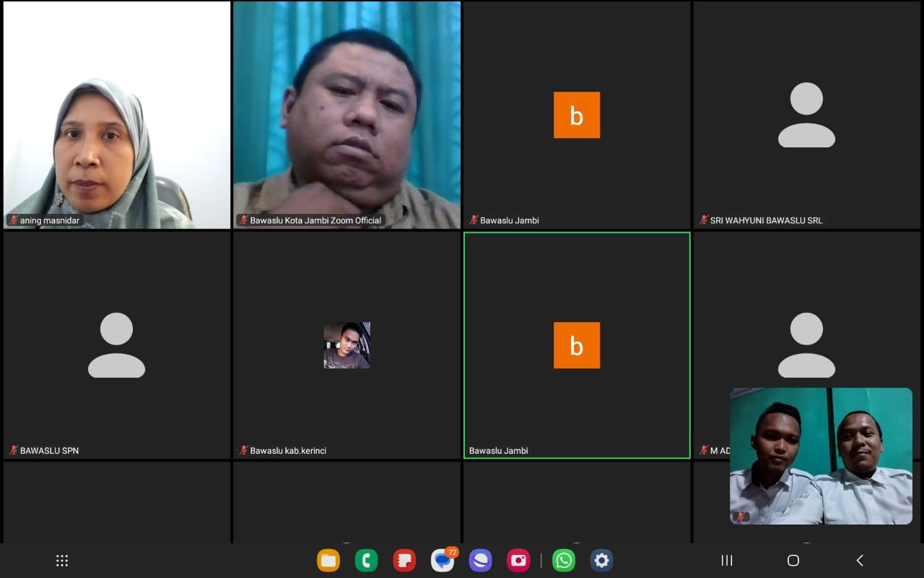Image resolution: width=924 pixels, height=578 pixels.
Task: Launch the Camera app from the taskbar
Action: pyautogui.click(x=518, y=560)
